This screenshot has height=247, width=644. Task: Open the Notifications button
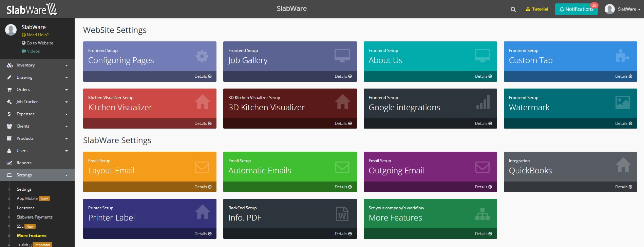pyautogui.click(x=576, y=9)
